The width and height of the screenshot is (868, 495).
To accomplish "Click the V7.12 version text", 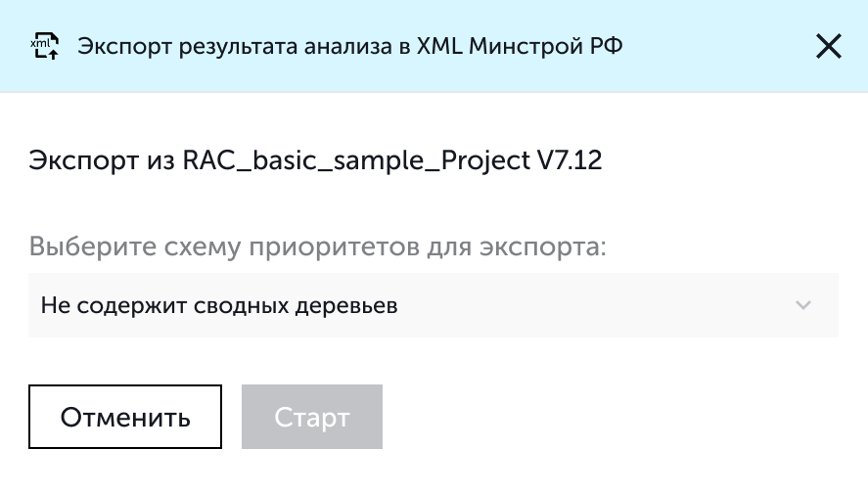I will 569,160.
